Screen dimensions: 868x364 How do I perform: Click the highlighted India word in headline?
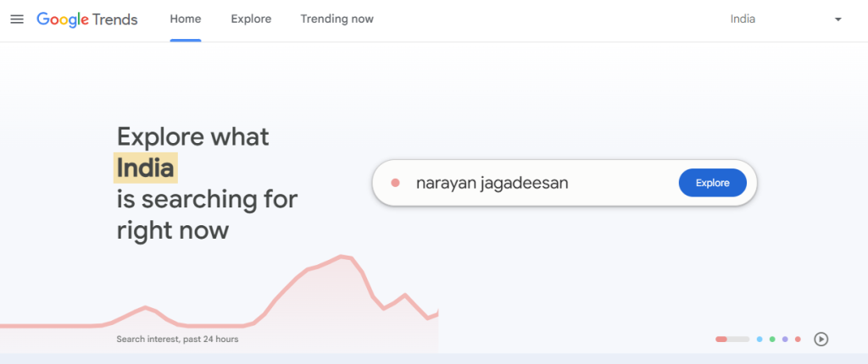[146, 168]
